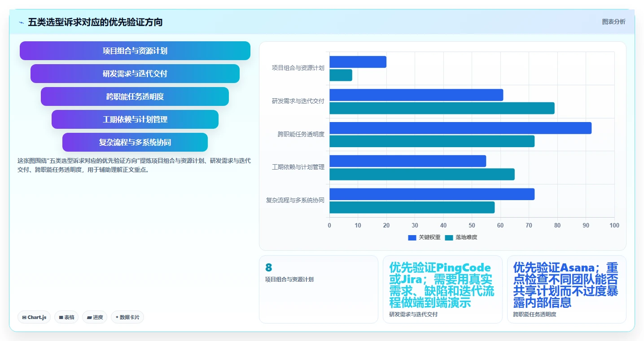Image resolution: width=644 pixels, height=341 pixels.
Task: Toggle the 关键权重 legend item
Action: click(x=424, y=237)
